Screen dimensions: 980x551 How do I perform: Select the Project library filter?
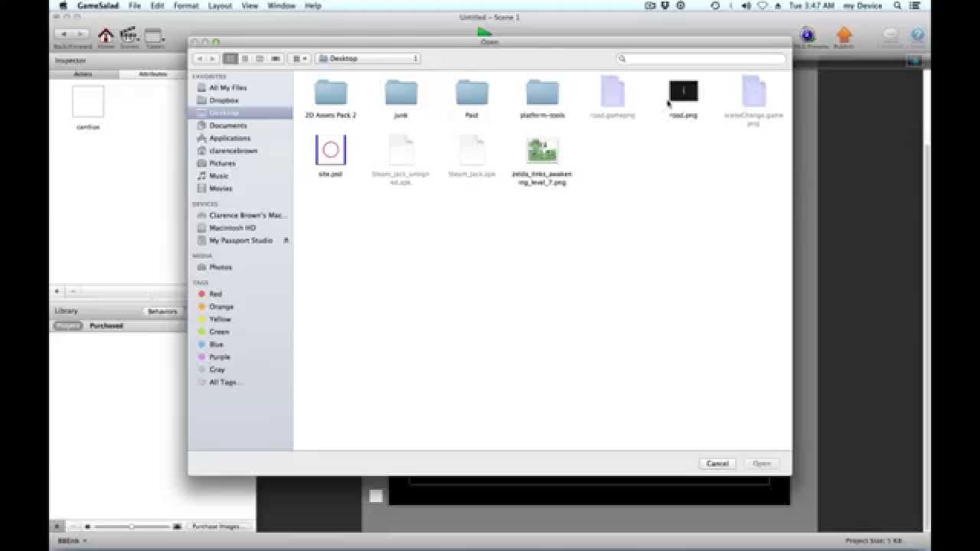(67, 326)
